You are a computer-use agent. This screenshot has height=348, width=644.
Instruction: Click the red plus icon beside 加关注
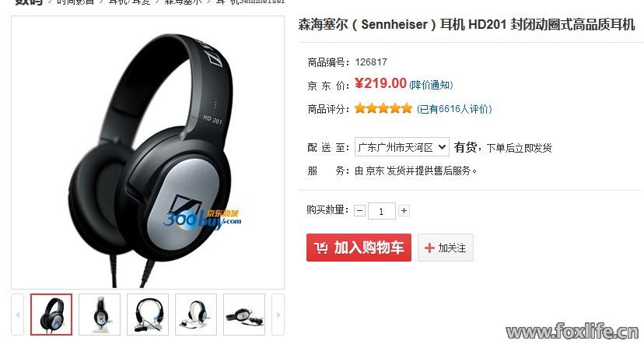[429, 248]
